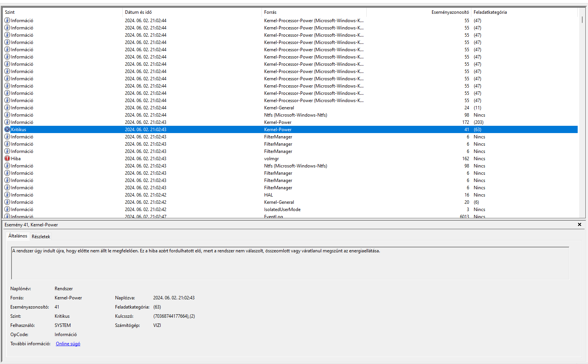Click the SYSTEM user value in details
Viewport: 588px width, 364px height.
coord(63,325)
